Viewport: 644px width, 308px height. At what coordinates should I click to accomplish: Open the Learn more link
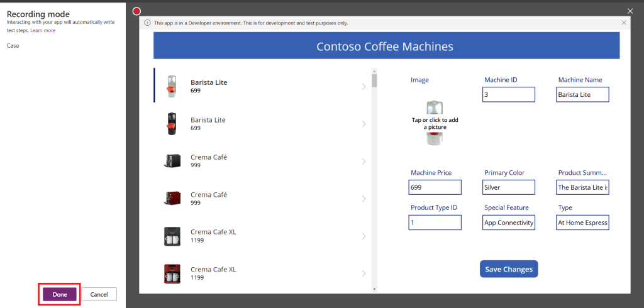coord(43,30)
